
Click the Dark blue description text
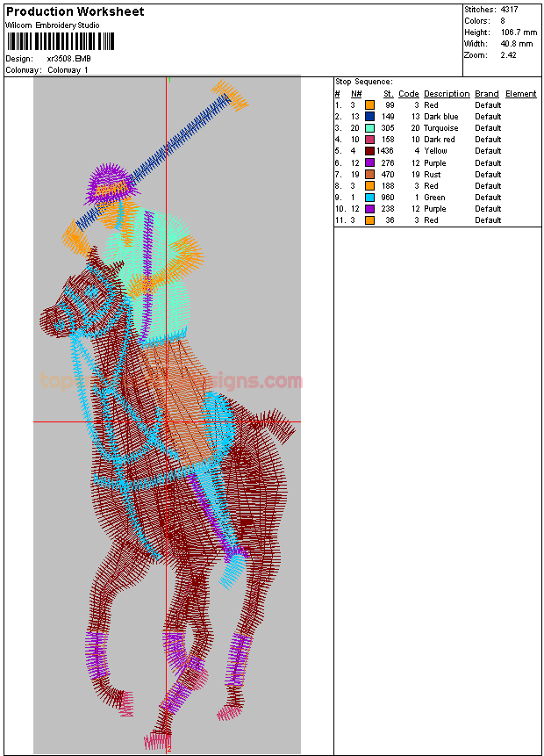click(440, 117)
